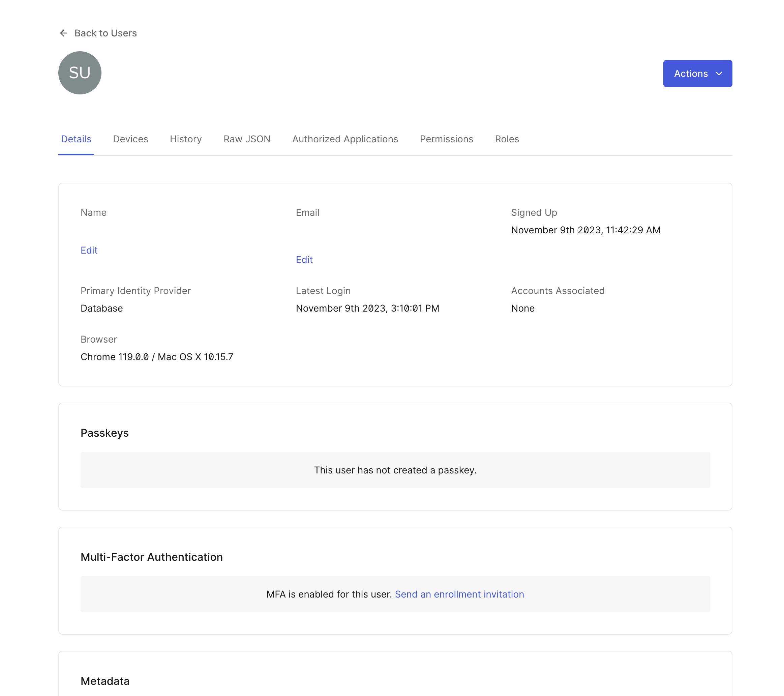Edit the user's name
The height and width of the screenshot is (696, 784).
89,250
